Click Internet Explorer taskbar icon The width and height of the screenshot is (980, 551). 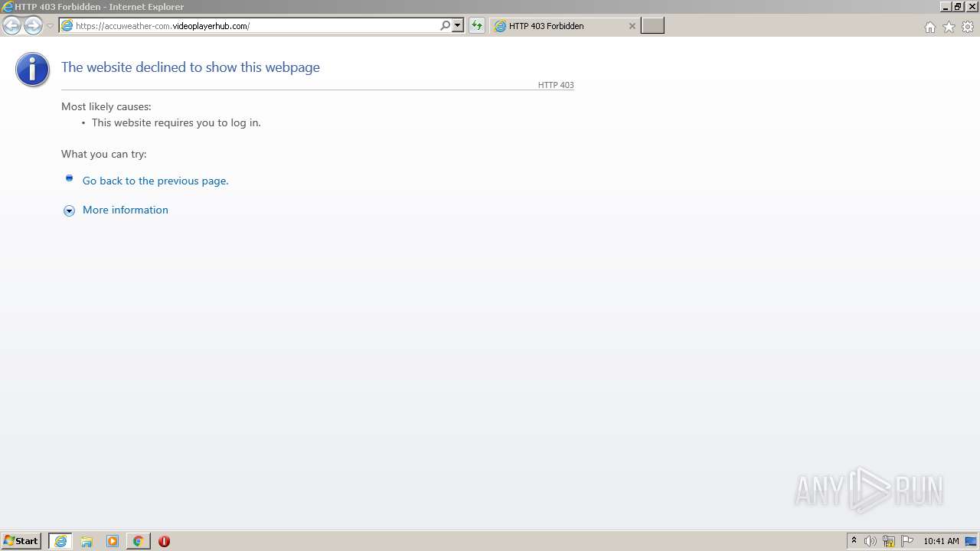tap(60, 541)
